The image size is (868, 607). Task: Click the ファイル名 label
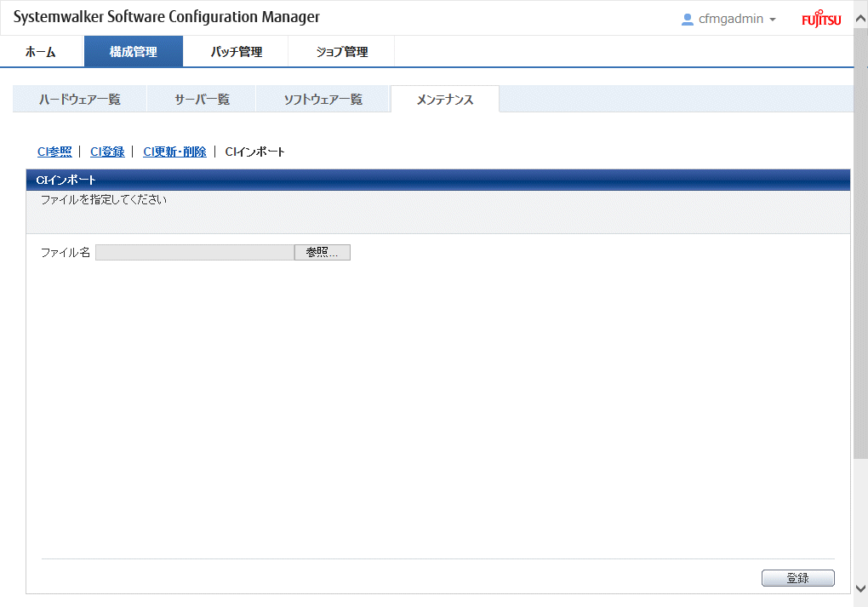pos(66,253)
